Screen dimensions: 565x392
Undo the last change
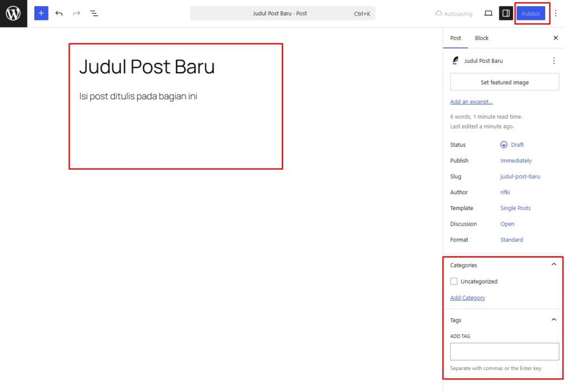click(x=58, y=13)
